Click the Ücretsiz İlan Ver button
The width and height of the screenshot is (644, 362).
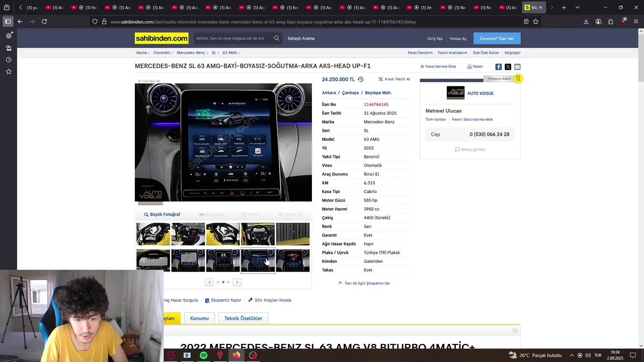point(497,39)
